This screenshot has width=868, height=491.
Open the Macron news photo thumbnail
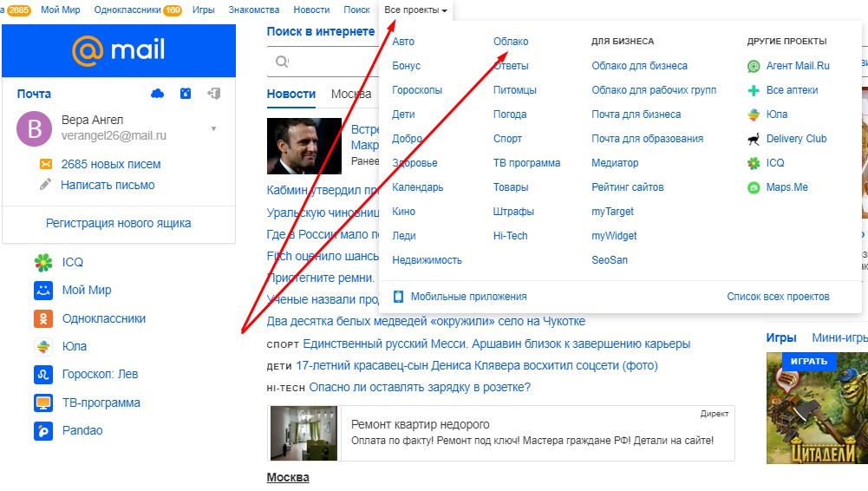click(x=303, y=146)
